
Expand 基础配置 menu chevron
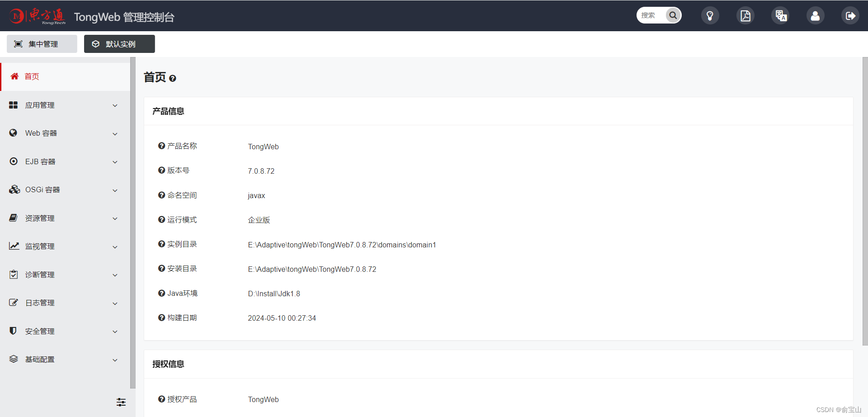(115, 360)
